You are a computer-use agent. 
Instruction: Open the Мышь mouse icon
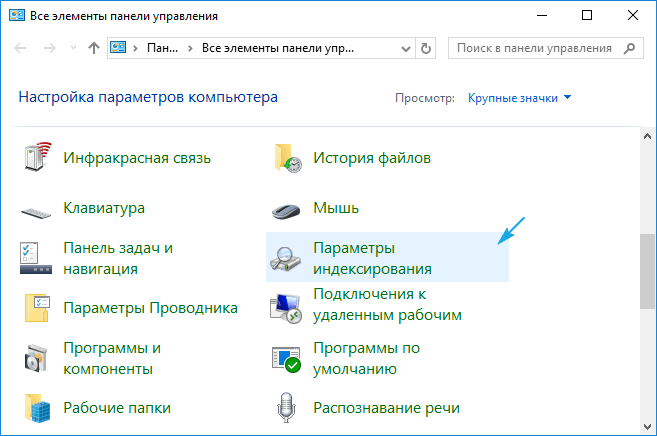(287, 209)
